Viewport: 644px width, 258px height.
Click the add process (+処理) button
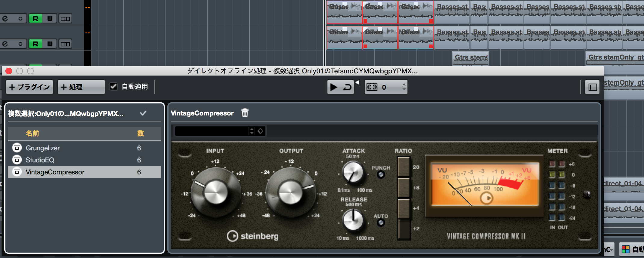click(x=81, y=87)
